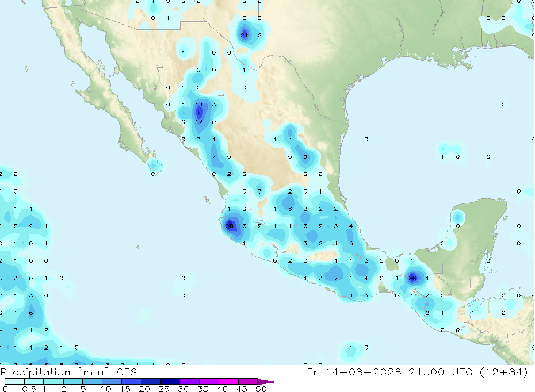
Task: Click the "Fr" weekday label
Action: tap(312, 372)
